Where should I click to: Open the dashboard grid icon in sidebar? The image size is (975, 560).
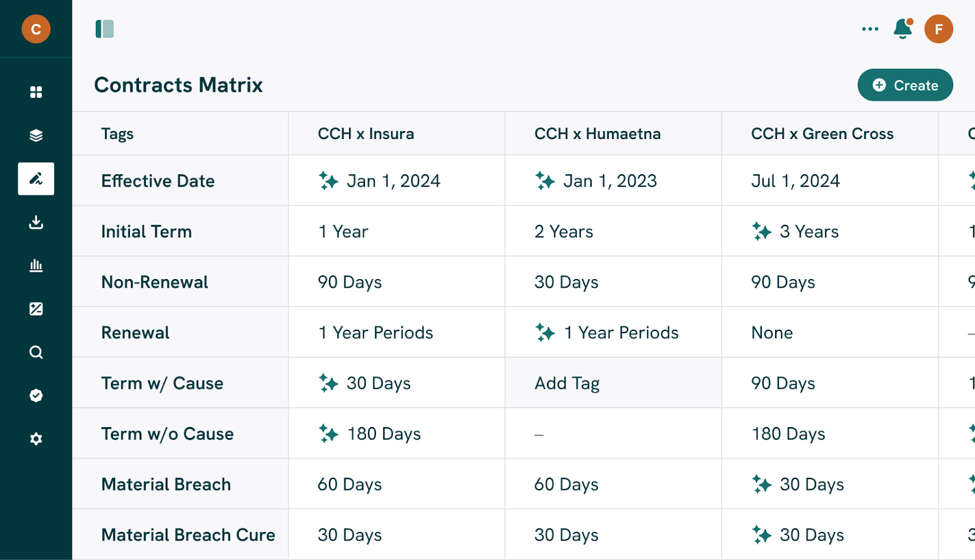[36, 92]
